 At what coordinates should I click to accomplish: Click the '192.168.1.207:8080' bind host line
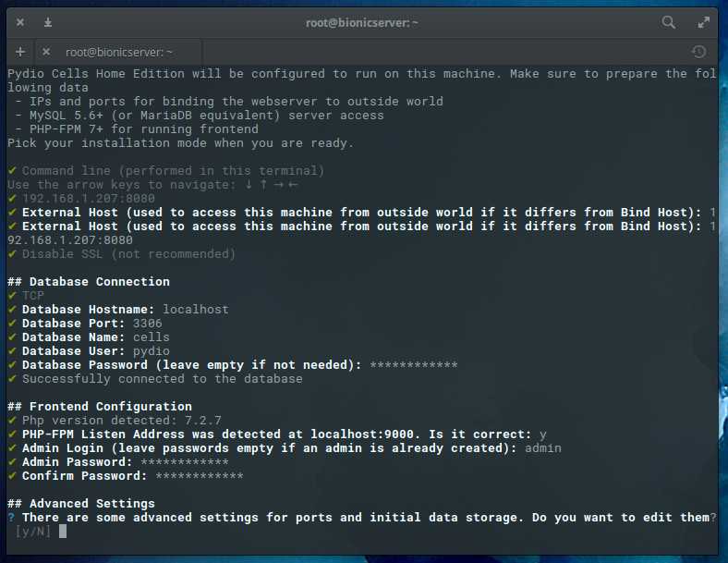(x=81, y=199)
